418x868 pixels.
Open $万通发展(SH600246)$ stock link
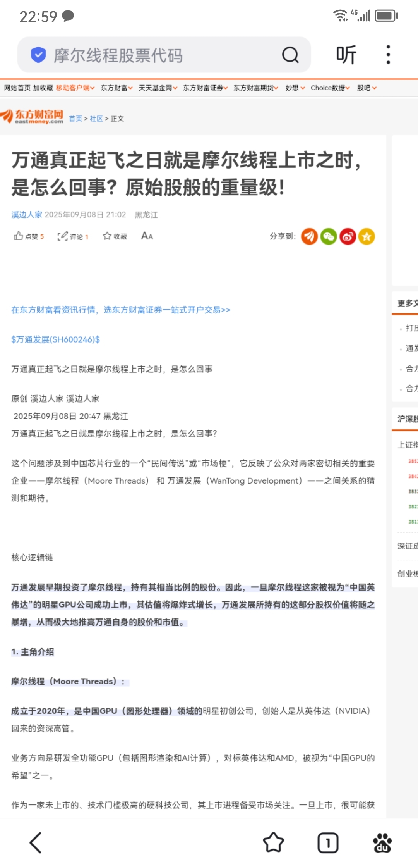55,339
